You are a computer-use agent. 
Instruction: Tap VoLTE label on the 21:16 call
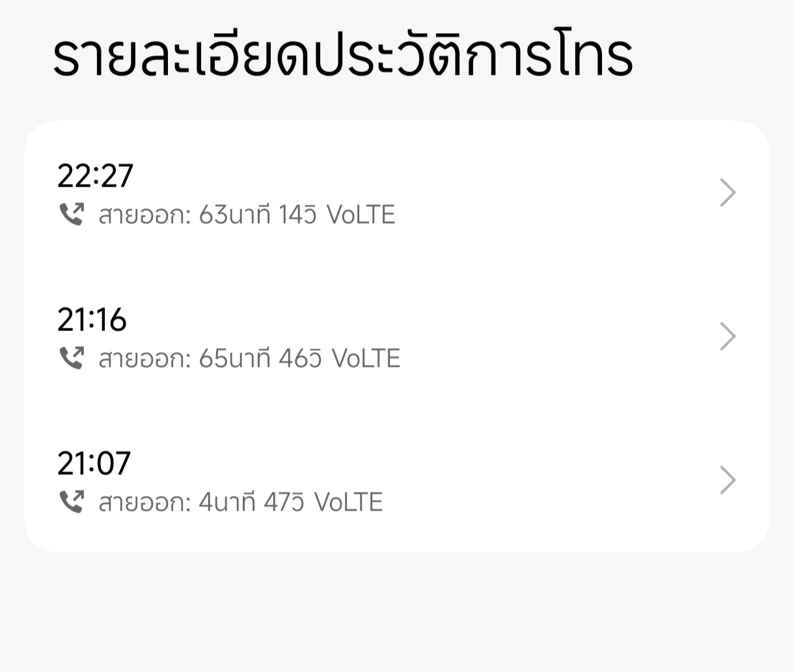point(366,358)
